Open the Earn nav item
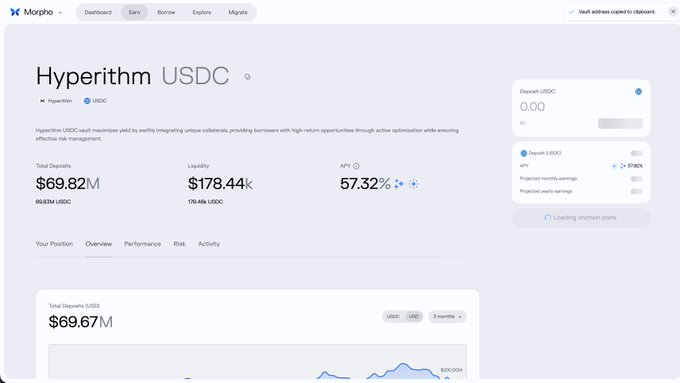Image resolution: width=680 pixels, height=383 pixels. (134, 12)
